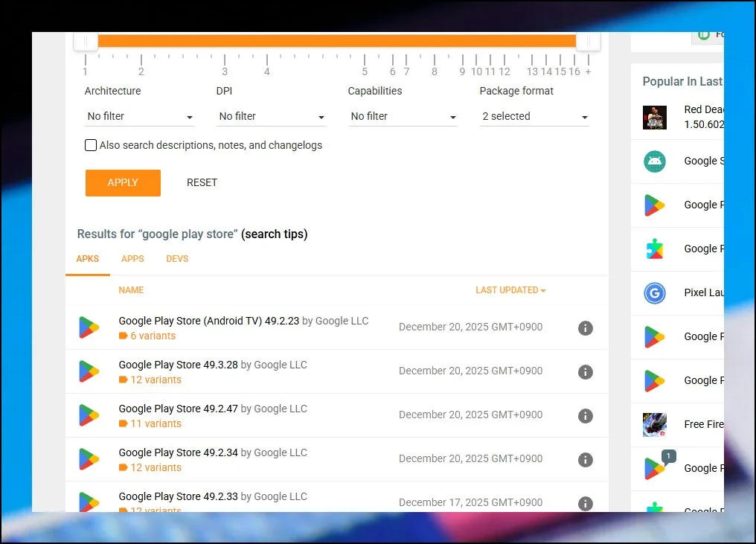Switch to the APPS results tab
The height and width of the screenshot is (544, 756).
(x=132, y=259)
